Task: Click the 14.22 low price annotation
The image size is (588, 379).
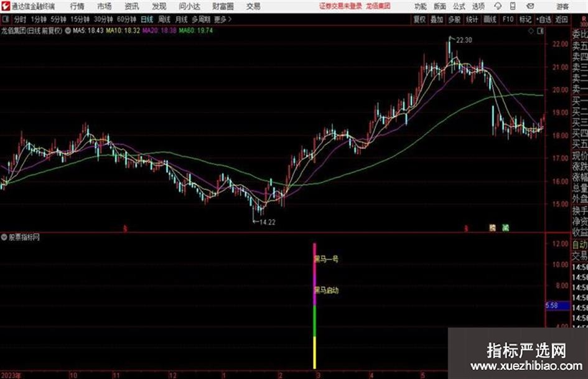Action: click(x=268, y=222)
